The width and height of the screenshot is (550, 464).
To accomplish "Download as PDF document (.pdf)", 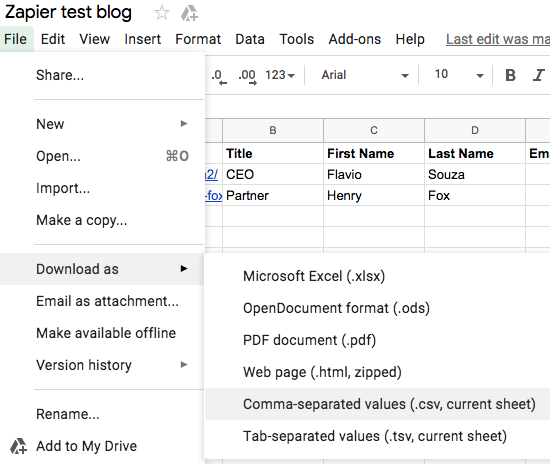I will 377,340.
